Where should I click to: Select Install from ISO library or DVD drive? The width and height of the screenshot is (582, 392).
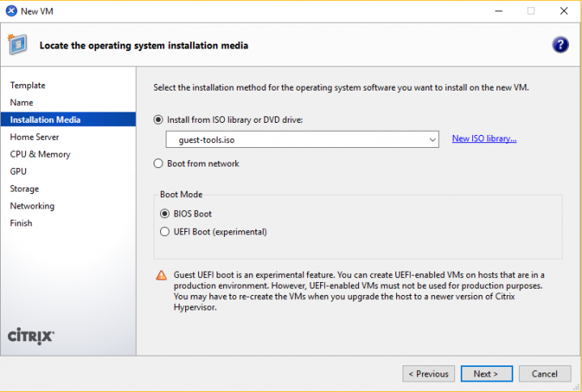158,120
